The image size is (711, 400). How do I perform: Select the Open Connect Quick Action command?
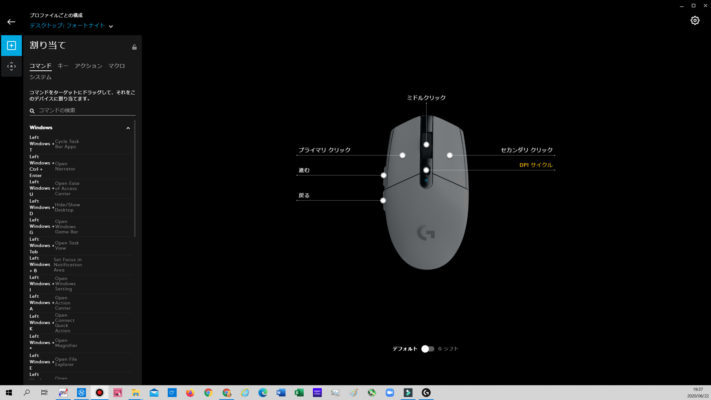click(80, 322)
